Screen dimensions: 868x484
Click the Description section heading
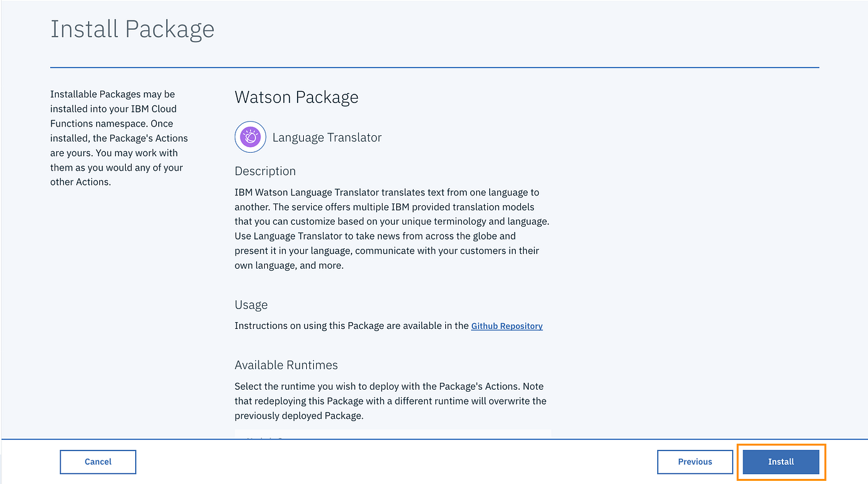click(265, 171)
